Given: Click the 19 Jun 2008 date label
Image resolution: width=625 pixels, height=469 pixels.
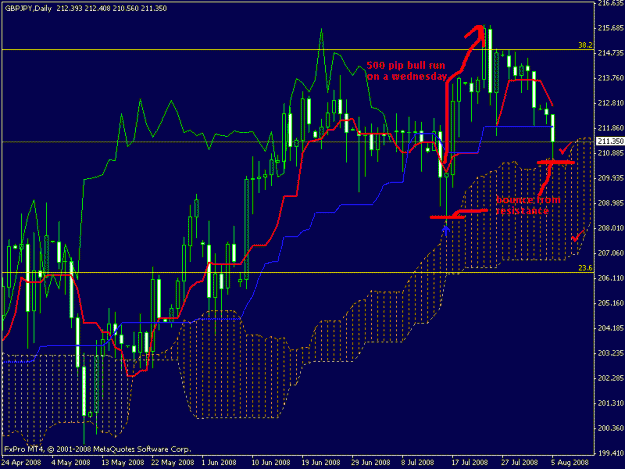Looking at the screenshot, I should tap(321, 462).
